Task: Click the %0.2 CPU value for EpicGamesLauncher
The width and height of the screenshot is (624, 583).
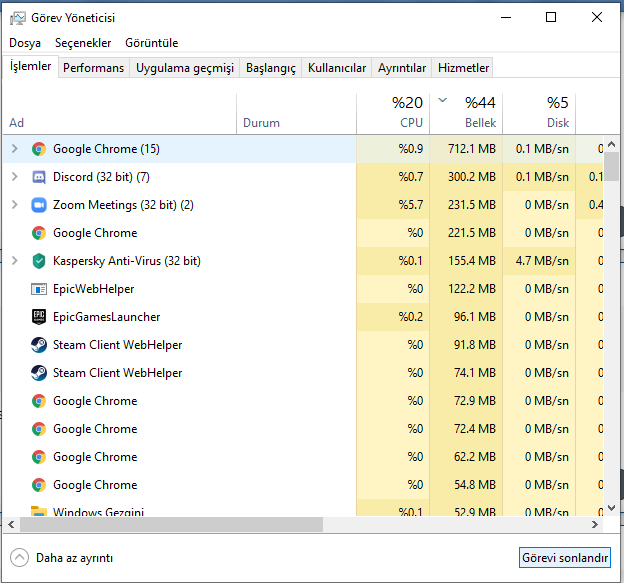Action: click(411, 317)
